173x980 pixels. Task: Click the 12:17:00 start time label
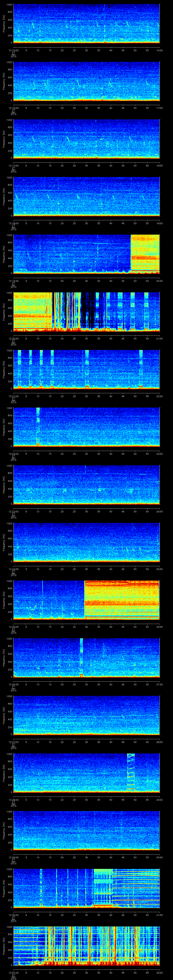point(13,166)
